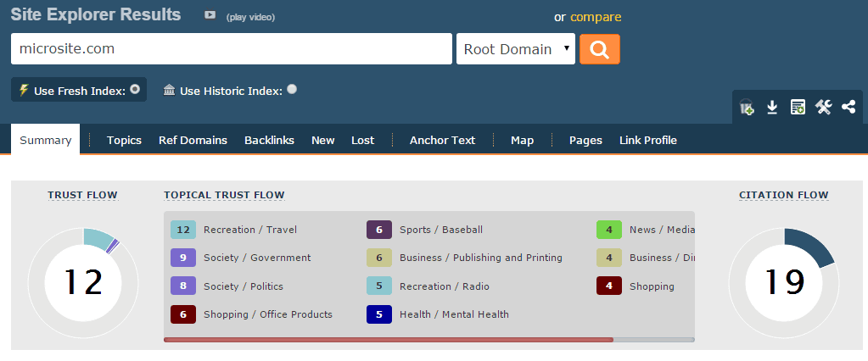
Task: Click the Historic Index building icon
Action: pos(170,90)
